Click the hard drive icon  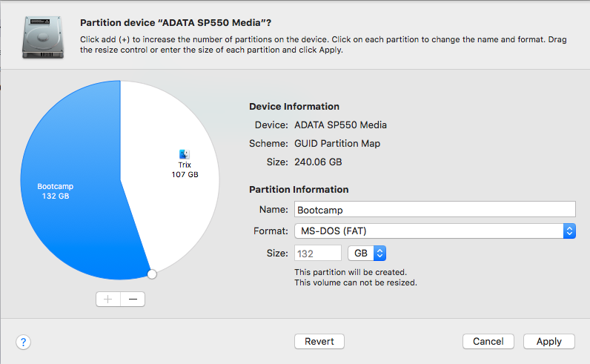tap(43, 37)
